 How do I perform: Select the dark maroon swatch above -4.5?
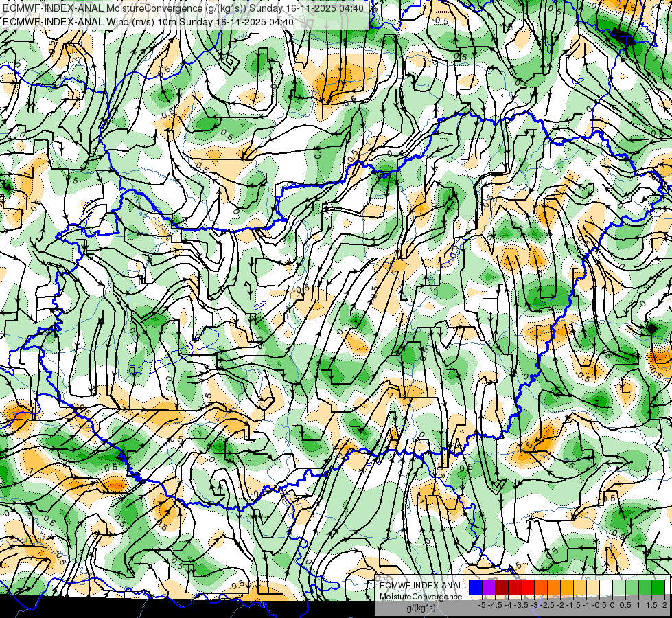(x=502, y=587)
